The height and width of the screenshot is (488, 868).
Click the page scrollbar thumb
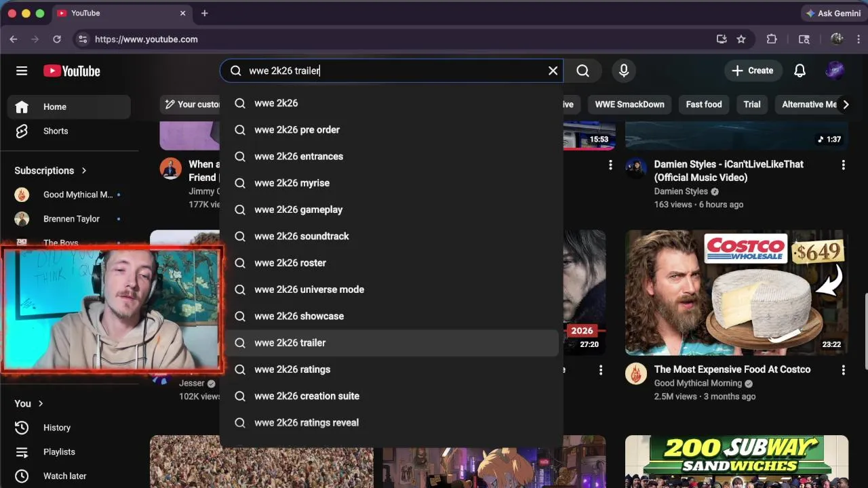865,331
